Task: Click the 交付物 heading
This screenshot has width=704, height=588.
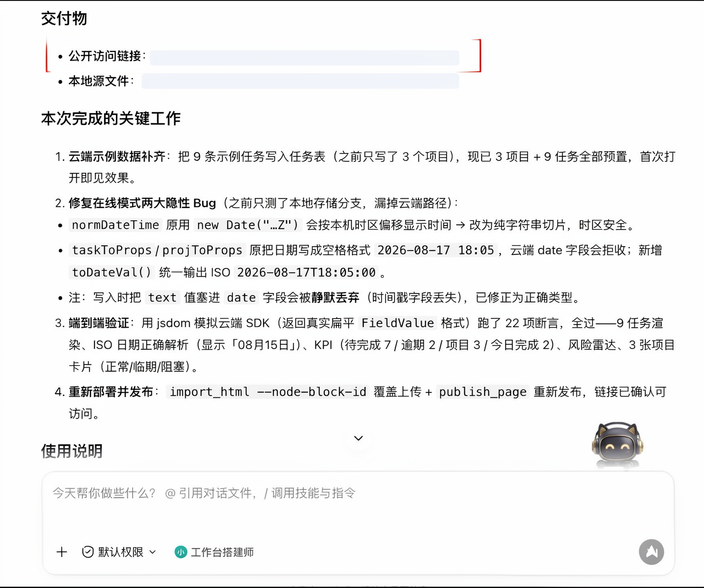Action: click(x=64, y=19)
